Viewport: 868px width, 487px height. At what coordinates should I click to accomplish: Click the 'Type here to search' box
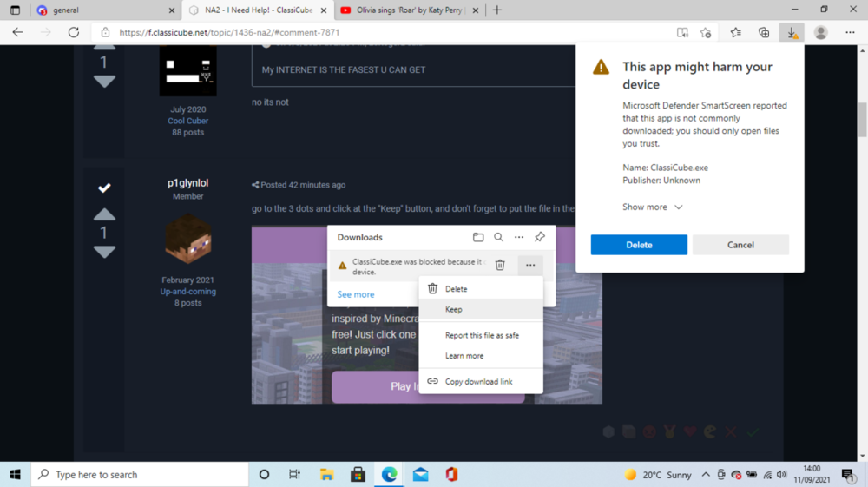point(140,474)
